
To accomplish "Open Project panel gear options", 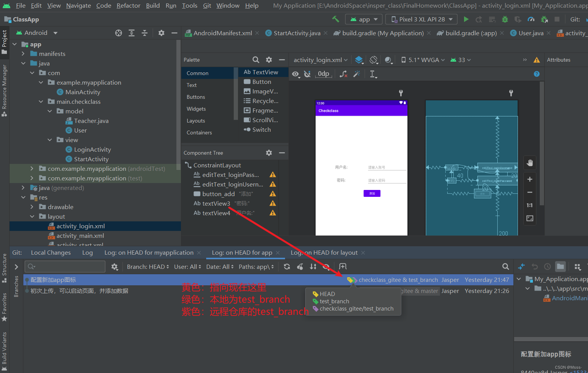I will [x=161, y=33].
